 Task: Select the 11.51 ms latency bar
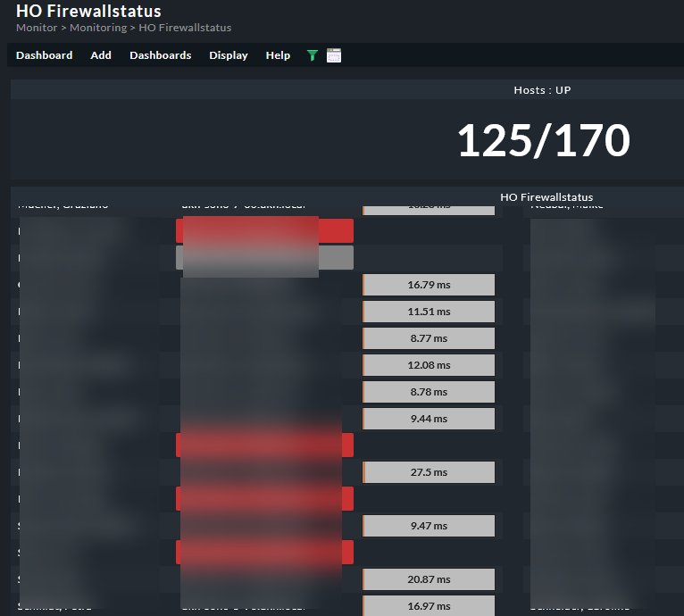tap(429, 312)
